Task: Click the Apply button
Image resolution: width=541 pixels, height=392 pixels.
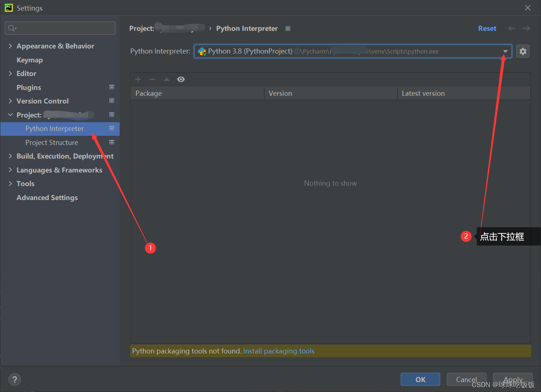Action: 513,380
